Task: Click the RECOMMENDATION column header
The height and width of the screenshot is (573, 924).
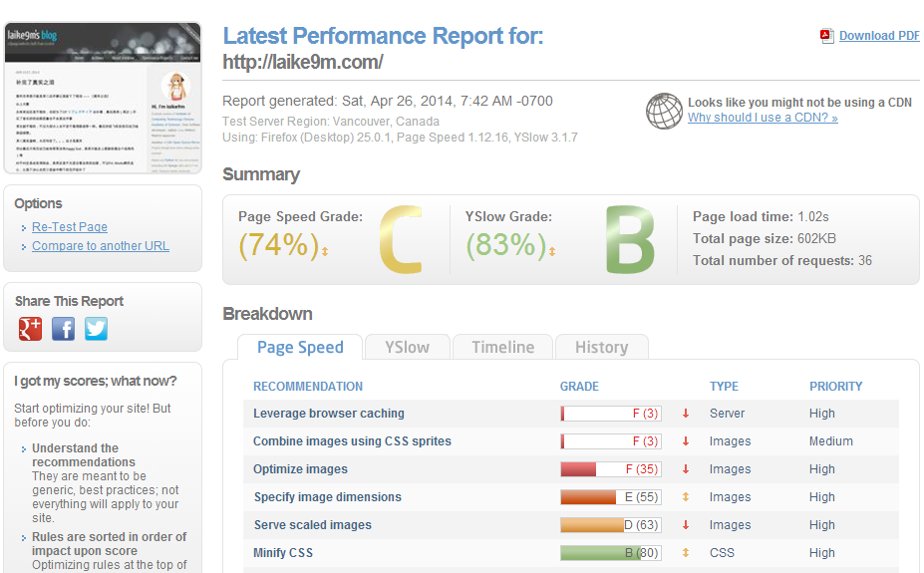Action: pyautogui.click(x=308, y=387)
